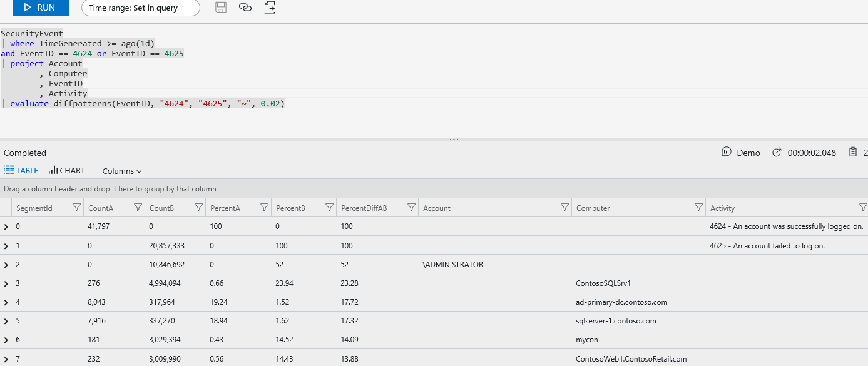Screen dimensions: 868x366
Task: Click the PercentDiffAB value "23.28"
Action: click(x=350, y=283)
